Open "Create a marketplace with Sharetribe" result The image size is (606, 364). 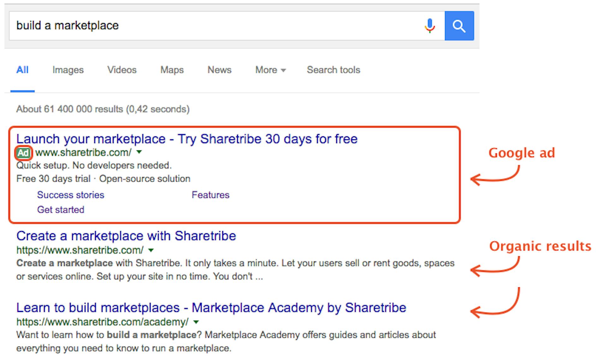pyautogui.click(x=126, y=236)
